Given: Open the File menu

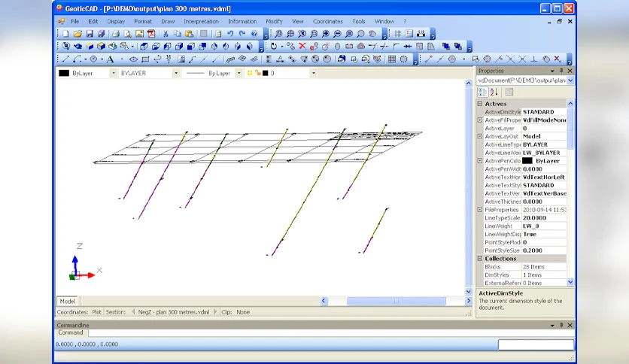Looking at the screenshot, I should click(74, 21).
